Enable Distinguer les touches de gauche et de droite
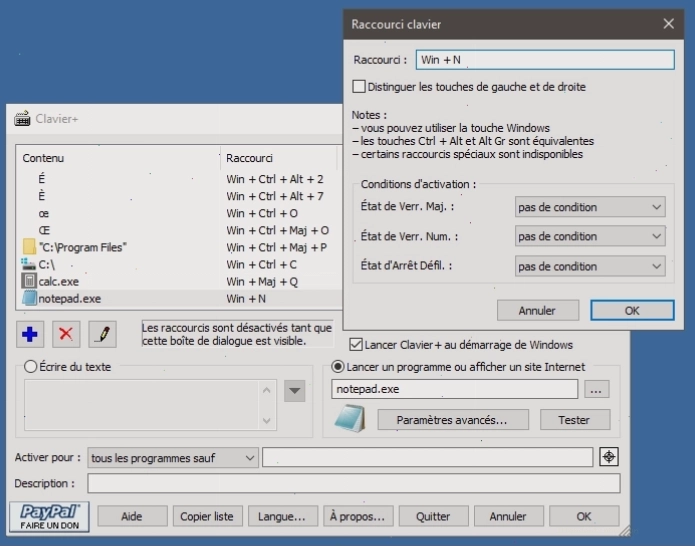 click(359, 86)
